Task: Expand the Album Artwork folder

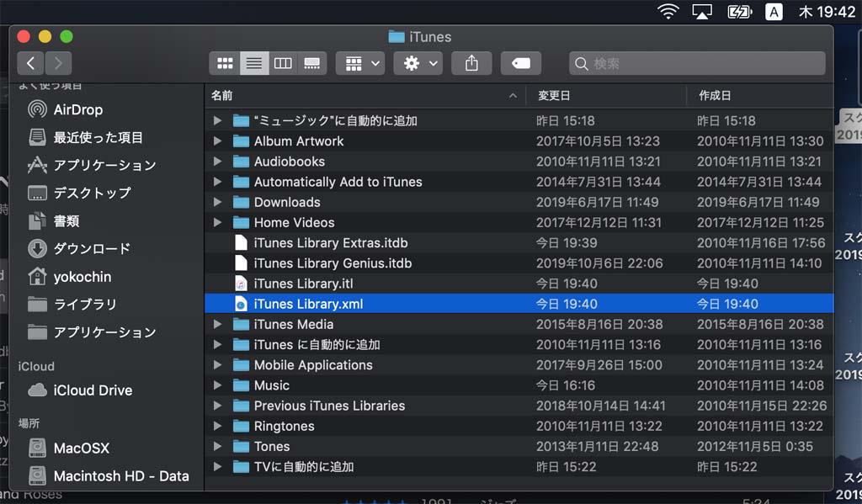Action: [217, 141]
